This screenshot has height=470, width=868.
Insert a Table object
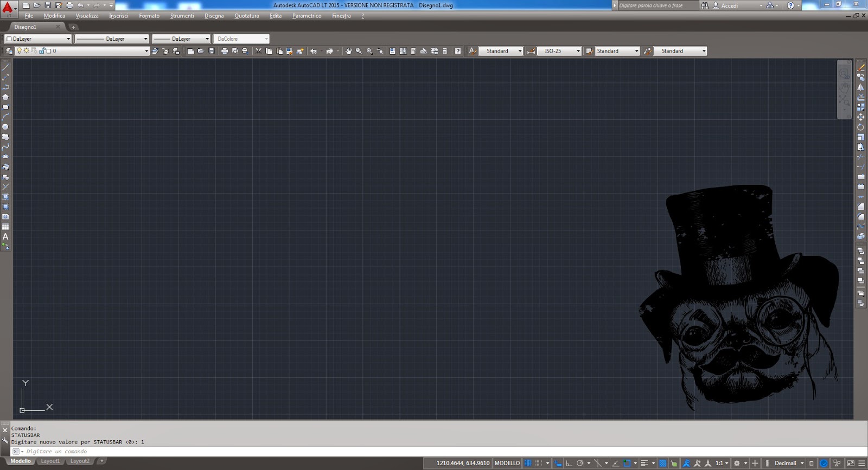click(5, 227)
